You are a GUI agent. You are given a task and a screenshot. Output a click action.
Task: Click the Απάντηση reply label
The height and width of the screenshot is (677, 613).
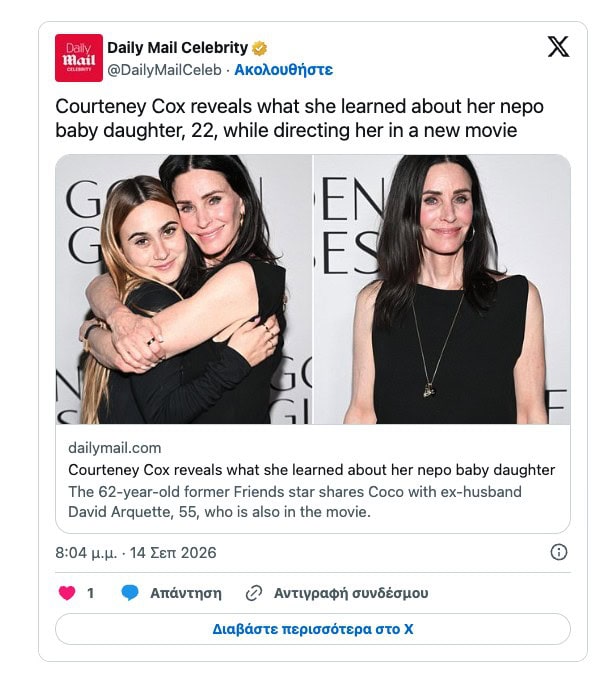186,593
